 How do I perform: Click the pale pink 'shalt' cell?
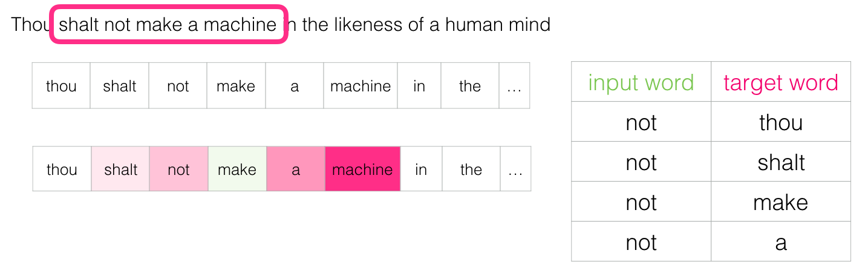(120, 169)
